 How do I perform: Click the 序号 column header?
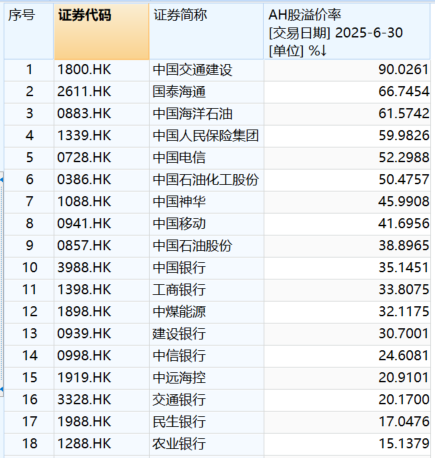pos(29,32)
